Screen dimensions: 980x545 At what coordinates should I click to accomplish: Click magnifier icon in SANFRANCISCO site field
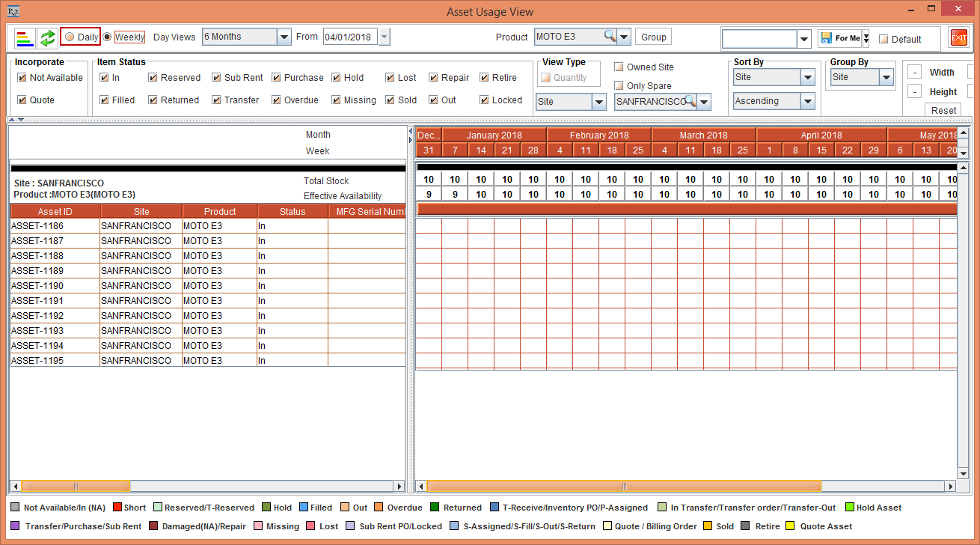(x=690, y=101)
